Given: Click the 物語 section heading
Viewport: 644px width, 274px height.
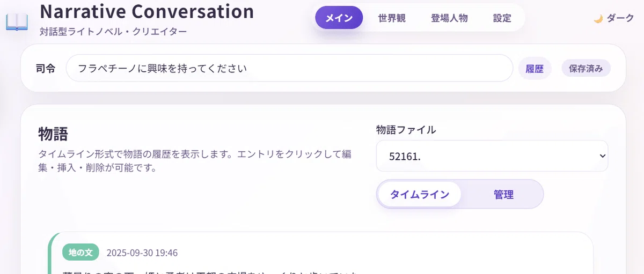Looking at the screenshot, I should 53,134.
